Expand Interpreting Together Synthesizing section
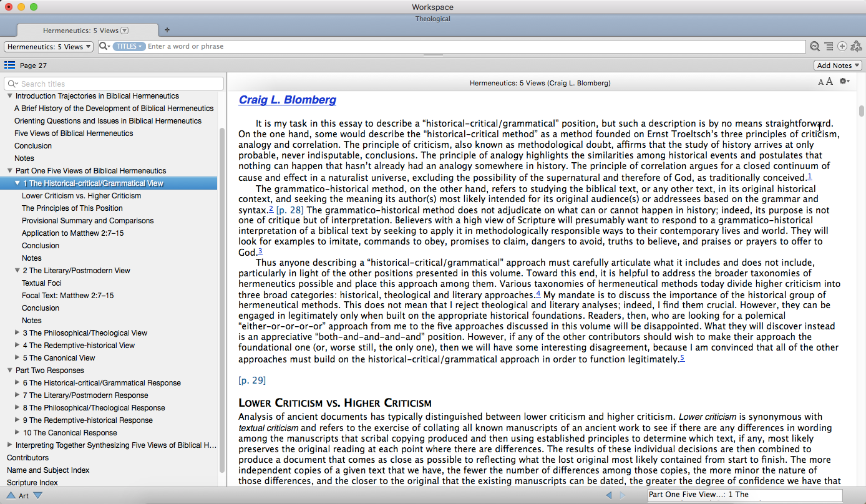Viewport: 866px width, 504px height. click(x=9, y=445)
